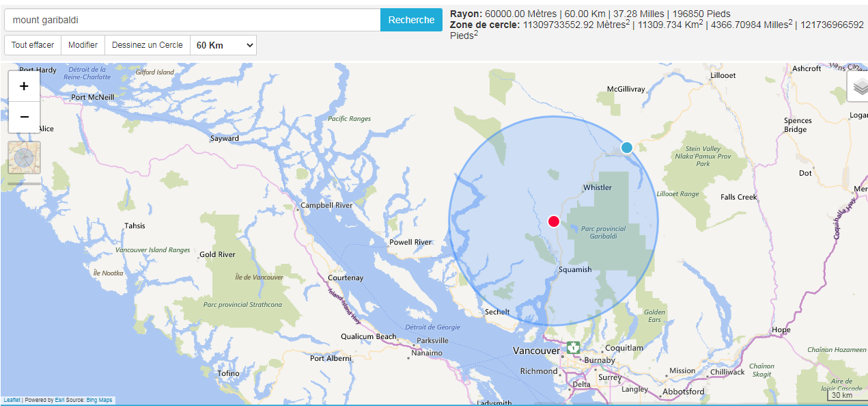Click the Vancouver city label

tap(536, 351)
